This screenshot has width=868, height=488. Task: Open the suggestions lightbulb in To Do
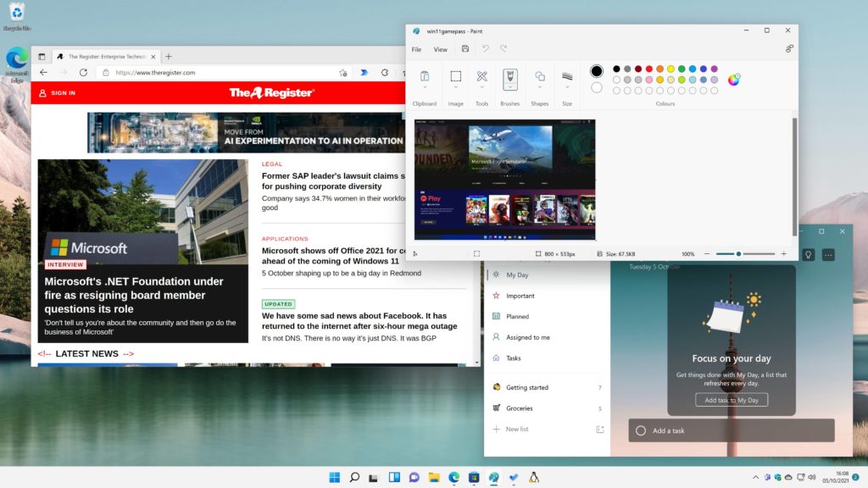(x=808, y=255)
